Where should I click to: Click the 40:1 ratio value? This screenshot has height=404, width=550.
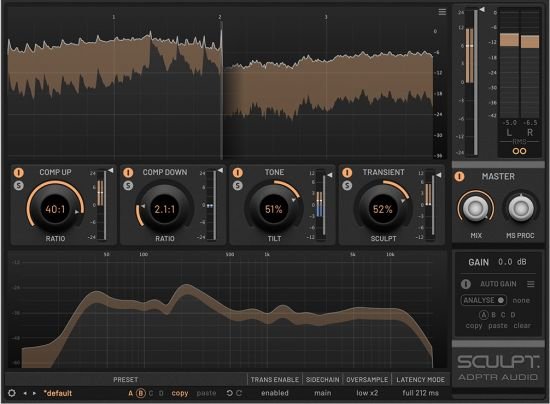55,209
